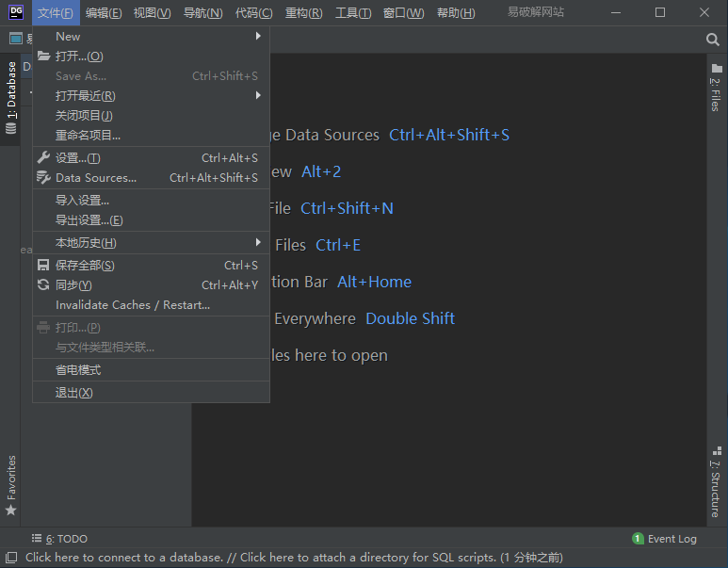Click the printer icon beside 打印...(P)
This screenshot has height=568, width=728.
[43, 328]
